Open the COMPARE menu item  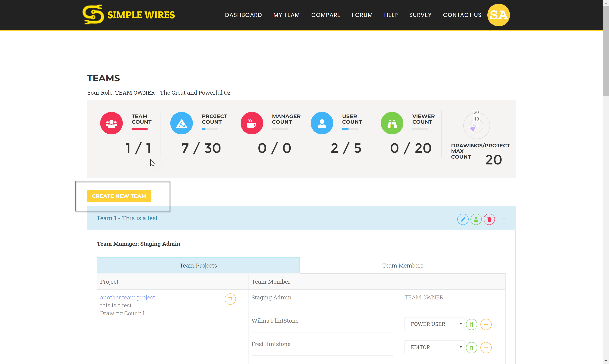(326, 15)
